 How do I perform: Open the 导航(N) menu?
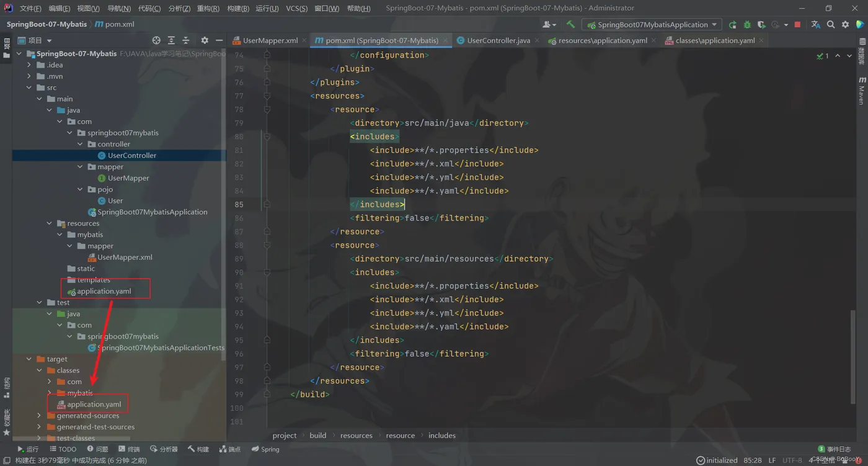click(119, 8)
